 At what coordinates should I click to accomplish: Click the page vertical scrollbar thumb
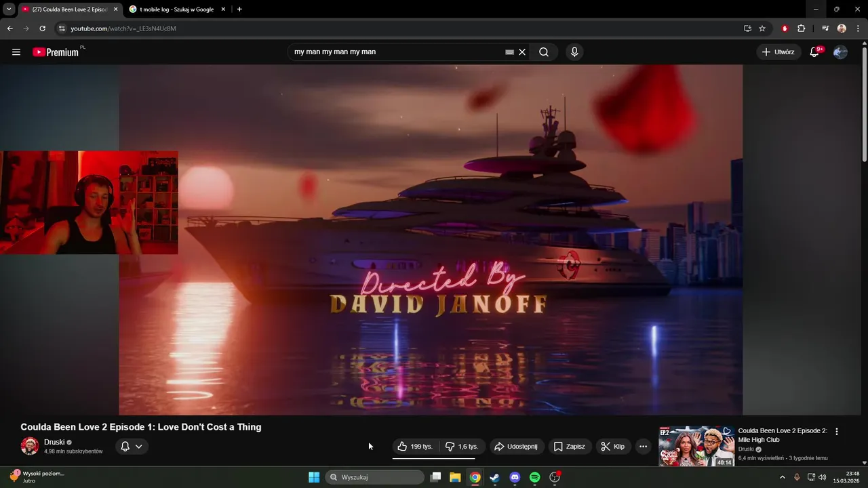point(864,104)
